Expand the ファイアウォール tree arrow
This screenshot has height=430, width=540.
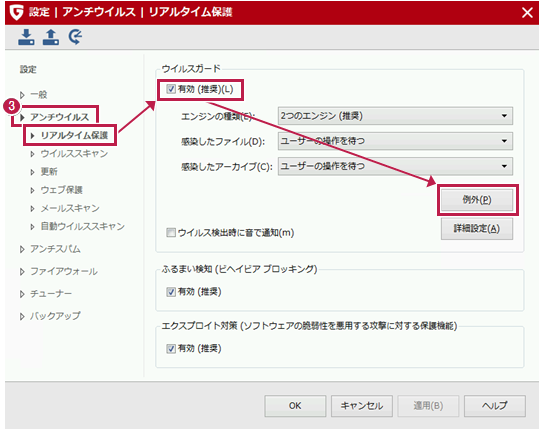(x=22, y=272)
